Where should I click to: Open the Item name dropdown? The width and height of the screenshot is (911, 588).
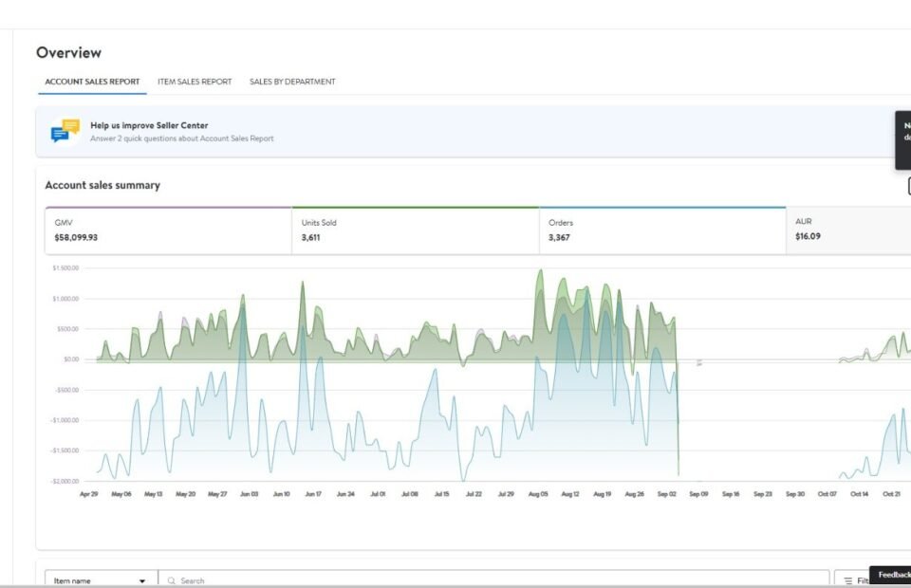(x=102, y=580)
